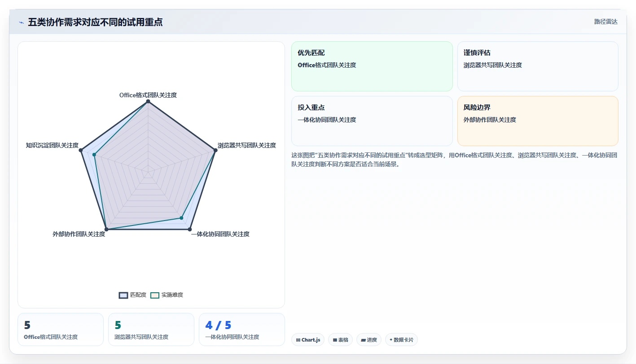This screenshot has height=364, width=636.
Task: Click the blue icon beside the header title
Action: click(x=22, y=22)
